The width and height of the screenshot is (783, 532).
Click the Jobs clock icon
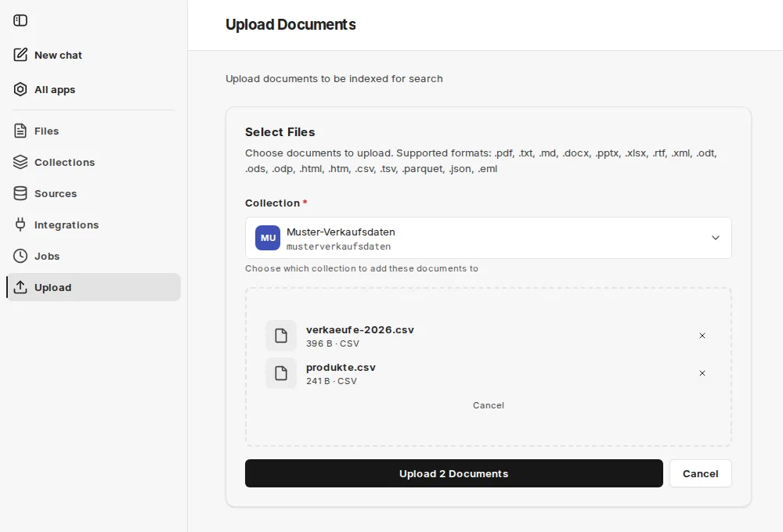pos(20,256)
